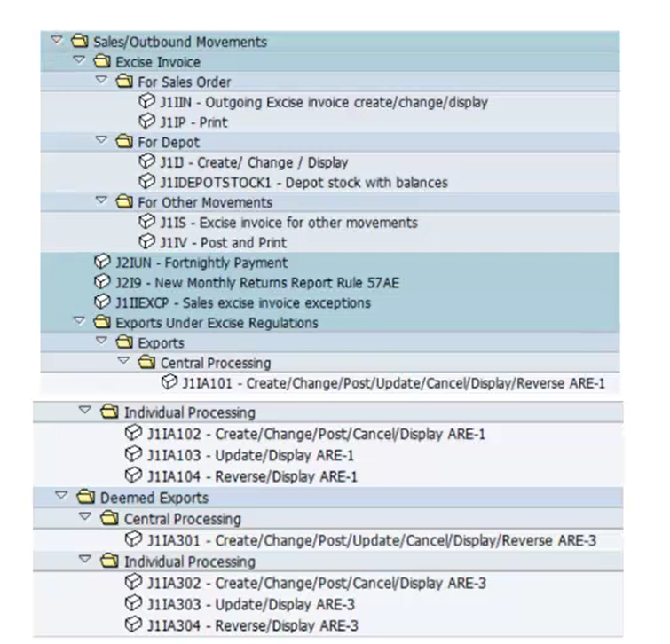Click the For Sales Order folder icon
This screenshot has height=644, width=670.
[x=124, y=81]
